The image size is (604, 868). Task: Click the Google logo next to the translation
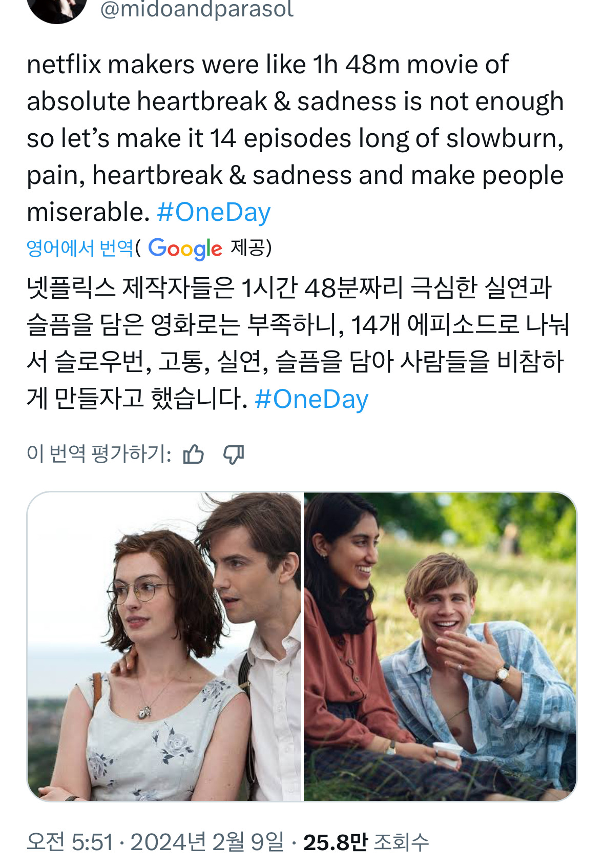(185, 249)
